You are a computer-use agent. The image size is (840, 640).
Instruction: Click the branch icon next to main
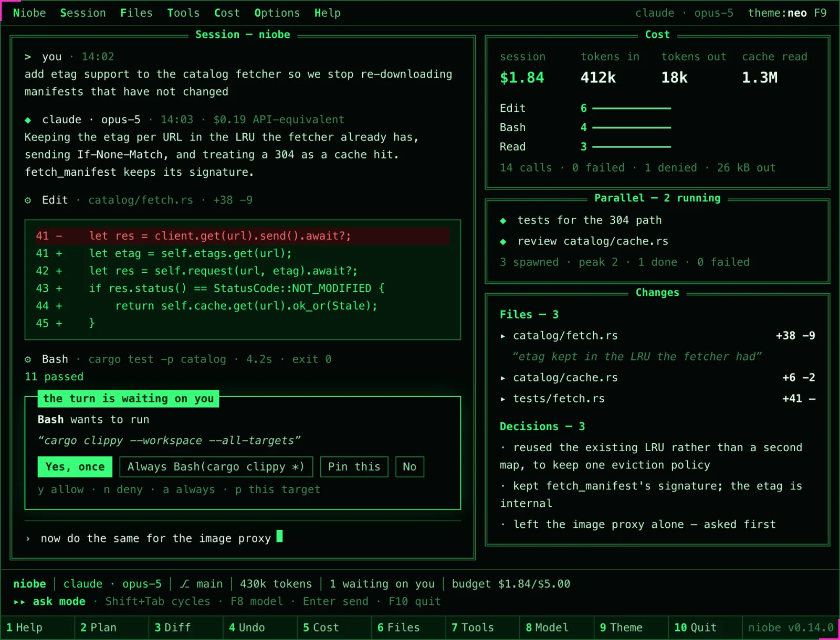(185, 584)
